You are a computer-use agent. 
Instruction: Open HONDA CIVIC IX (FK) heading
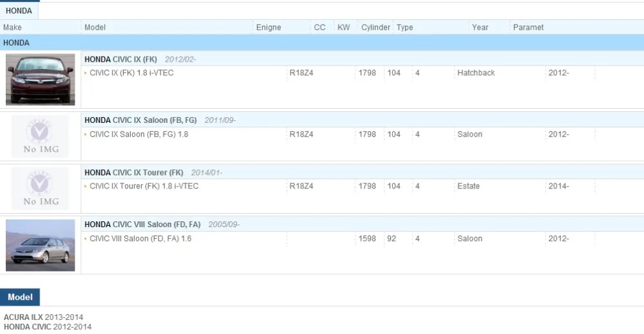coord(121,59)
